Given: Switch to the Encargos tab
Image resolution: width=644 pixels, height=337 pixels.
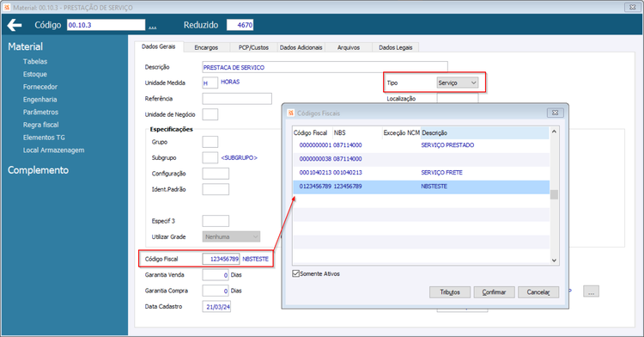Looking at the screenshot, I should click(x=206, y=47).
